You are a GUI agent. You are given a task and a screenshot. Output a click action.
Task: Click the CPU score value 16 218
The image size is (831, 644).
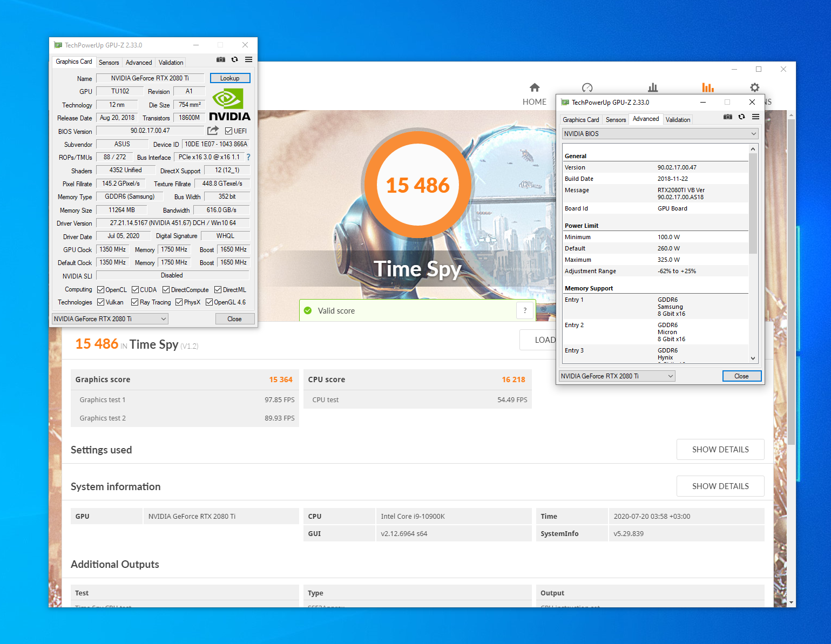pos(514,379)
